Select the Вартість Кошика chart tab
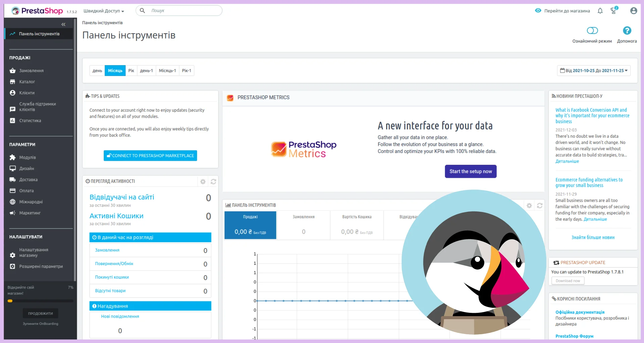Image resolution: width=644 pixels, height=343 pixels. point(357,225)
